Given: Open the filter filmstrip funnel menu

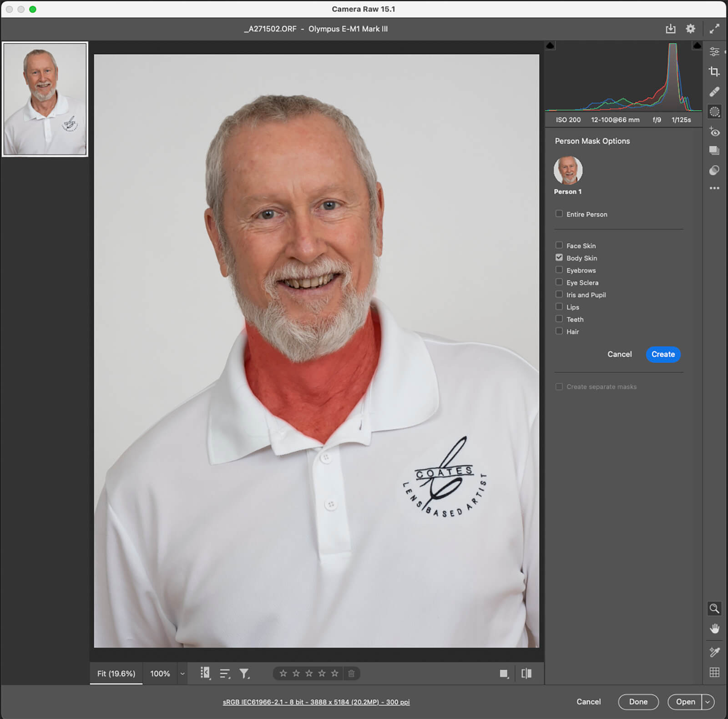Looking at the screenshot, I should [244, 674].
